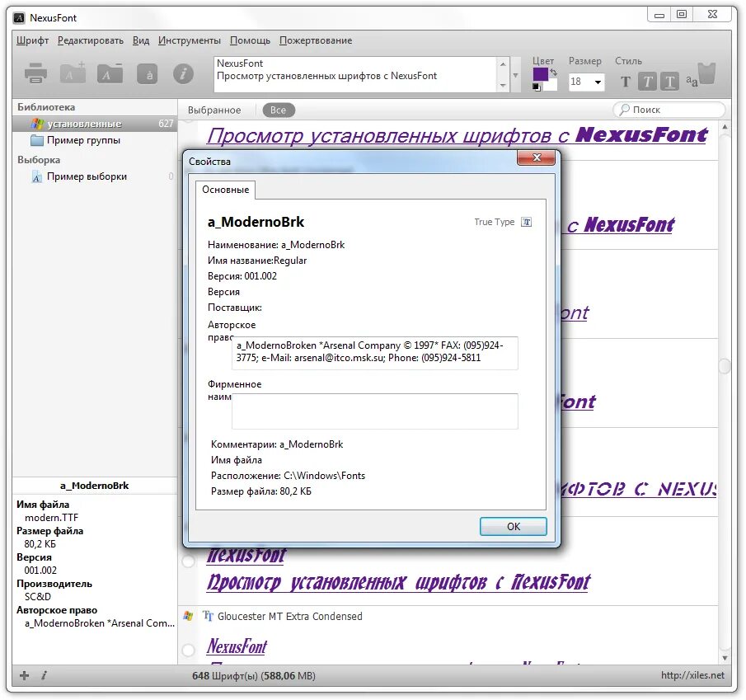Click inside the sample text preview field
The image size is (746, 700).
pos(356,74)
